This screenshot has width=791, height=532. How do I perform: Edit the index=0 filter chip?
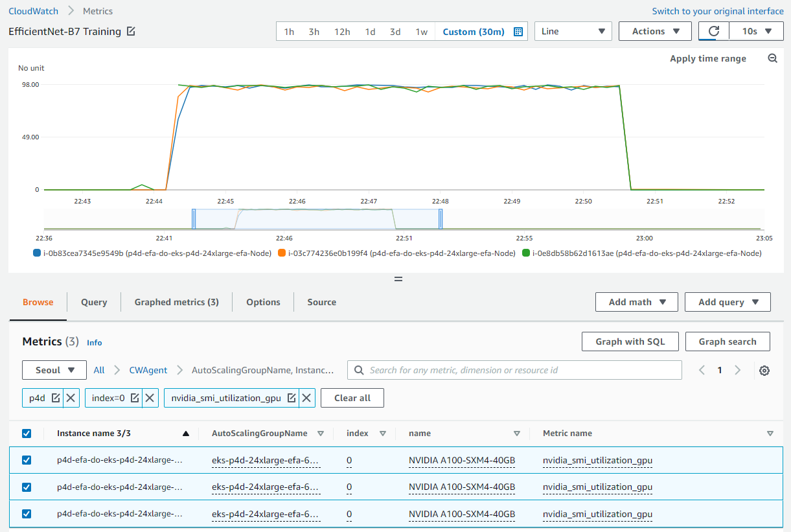coord(135,398)
